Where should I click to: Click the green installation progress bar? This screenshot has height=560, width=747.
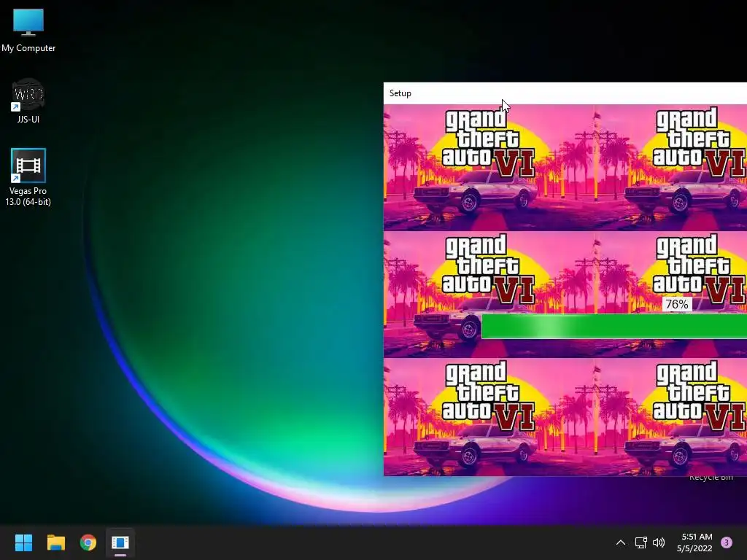(614, 326)
